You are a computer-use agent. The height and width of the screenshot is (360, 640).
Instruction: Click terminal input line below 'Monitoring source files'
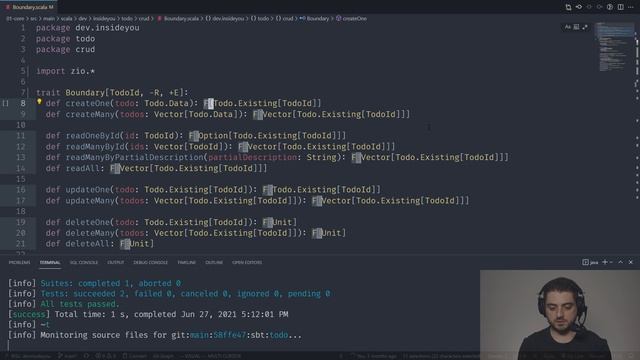coord(241,345)
